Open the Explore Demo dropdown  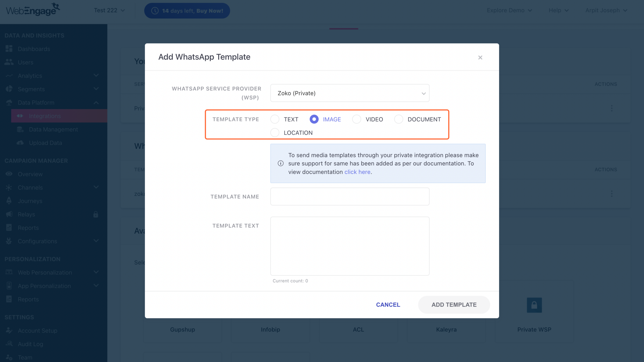coord(509,10)
